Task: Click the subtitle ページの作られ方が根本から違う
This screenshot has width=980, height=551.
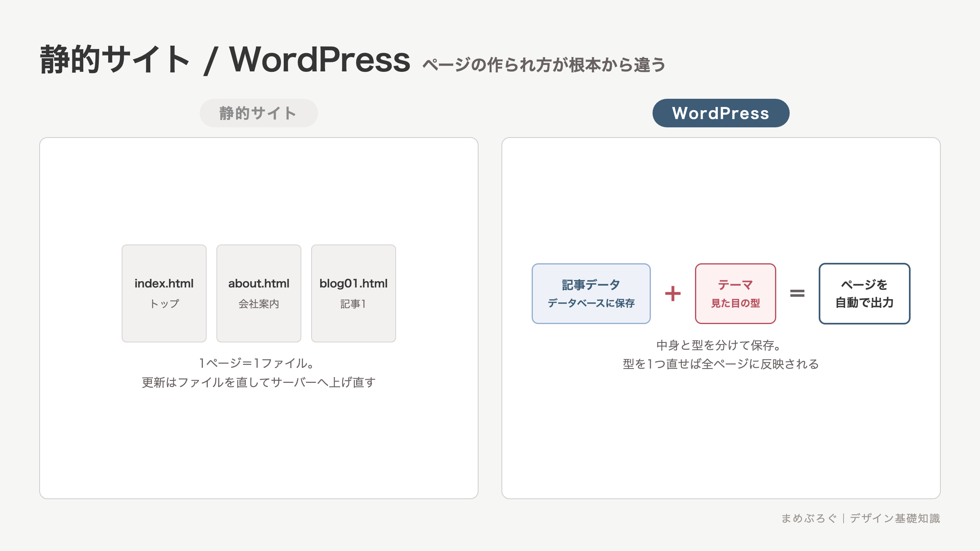Action: [x=544, y=65]
